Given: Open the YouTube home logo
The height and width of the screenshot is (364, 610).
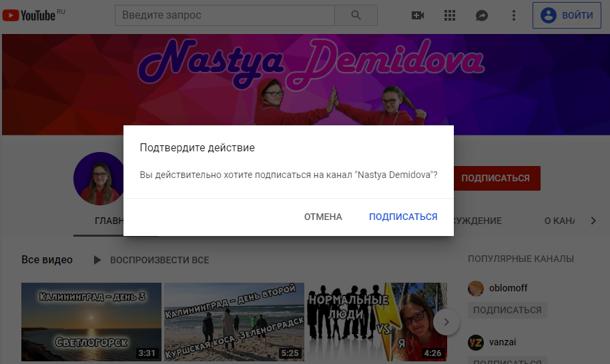Looking at the screenshot, I should (x=29, y=15).
